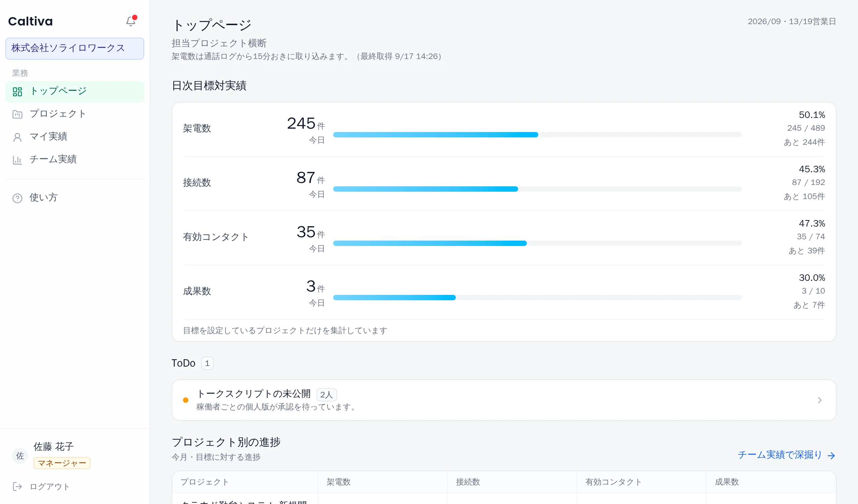Open 使い方 help page
The height and width of the screenshot is (504, 858).
pos(74,198)
